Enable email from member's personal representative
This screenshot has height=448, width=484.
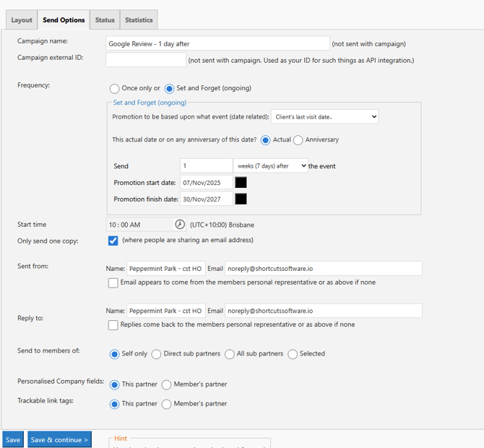click(113, 283)
